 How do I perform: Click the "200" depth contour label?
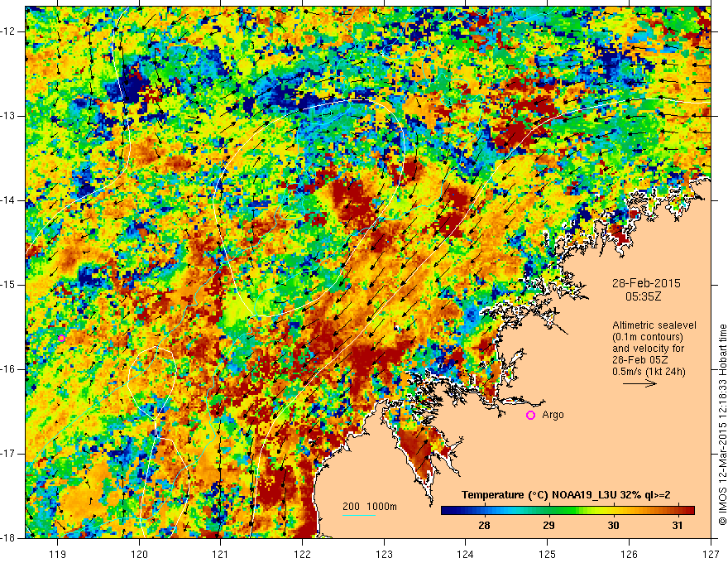[351, 507]
